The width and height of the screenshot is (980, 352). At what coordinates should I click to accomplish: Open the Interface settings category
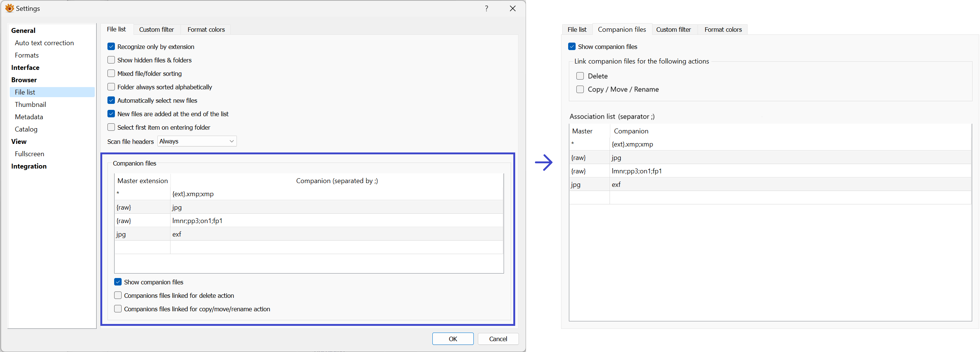(25, 67)
